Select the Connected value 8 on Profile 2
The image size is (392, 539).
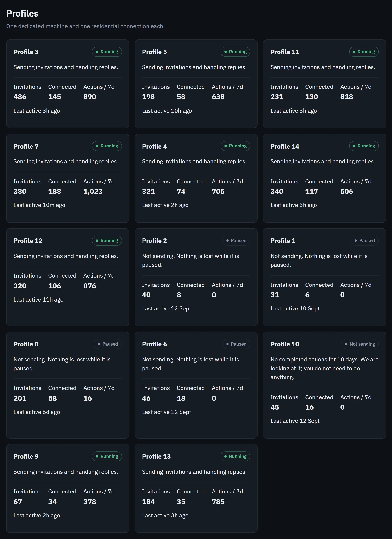pyautogui.click(x=179, y=295)
